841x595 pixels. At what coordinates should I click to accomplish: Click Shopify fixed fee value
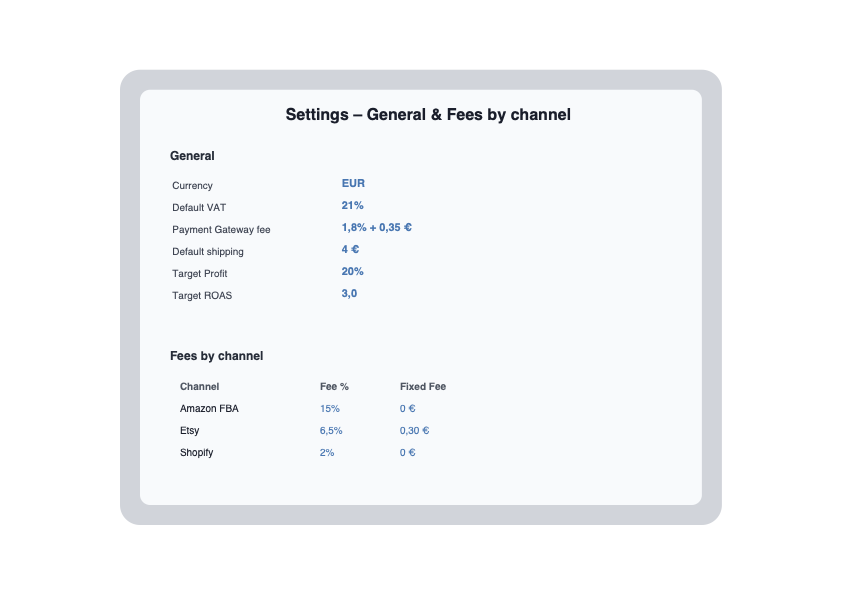[407, 453]
